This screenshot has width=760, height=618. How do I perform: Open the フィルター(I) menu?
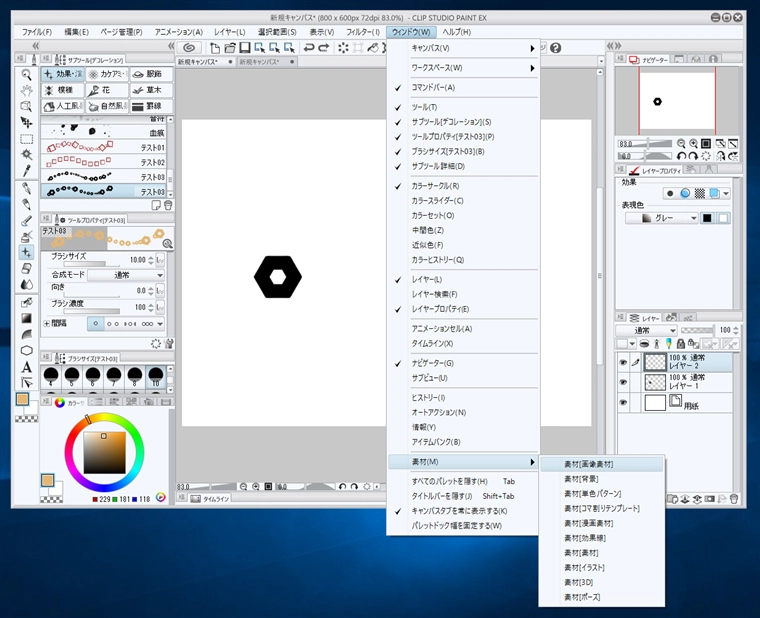click(363, 32)
